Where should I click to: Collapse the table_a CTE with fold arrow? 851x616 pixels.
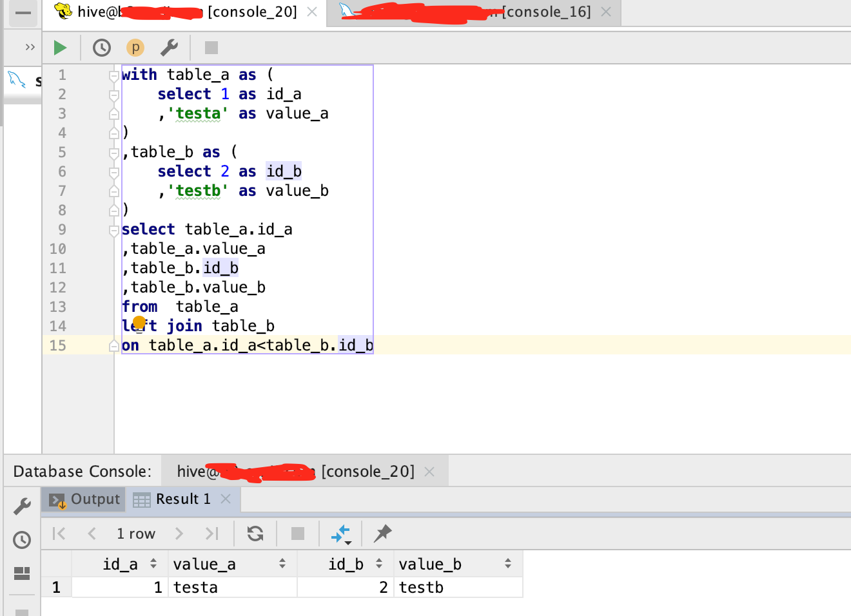(x=113, y=74)
